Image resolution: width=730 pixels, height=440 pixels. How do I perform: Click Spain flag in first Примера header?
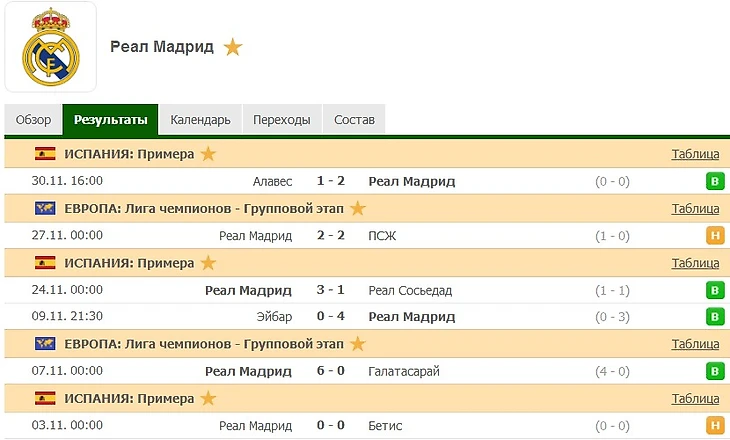[x=45, y=154]
